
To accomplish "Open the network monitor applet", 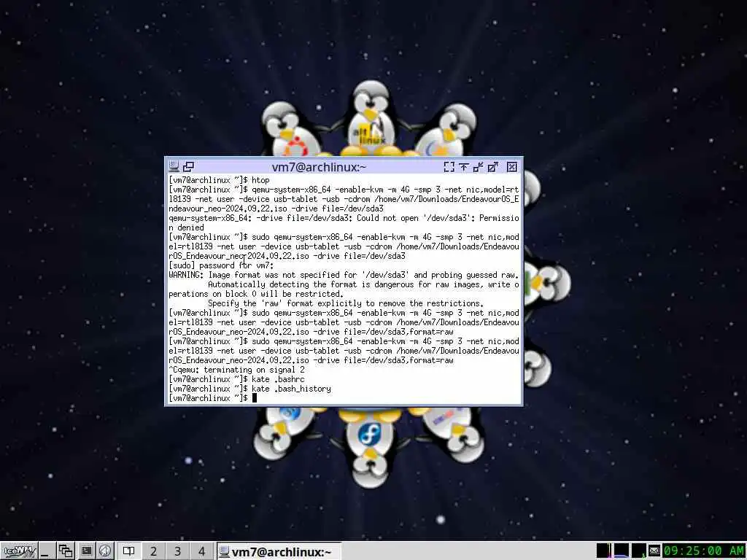I will coord(639,551).
